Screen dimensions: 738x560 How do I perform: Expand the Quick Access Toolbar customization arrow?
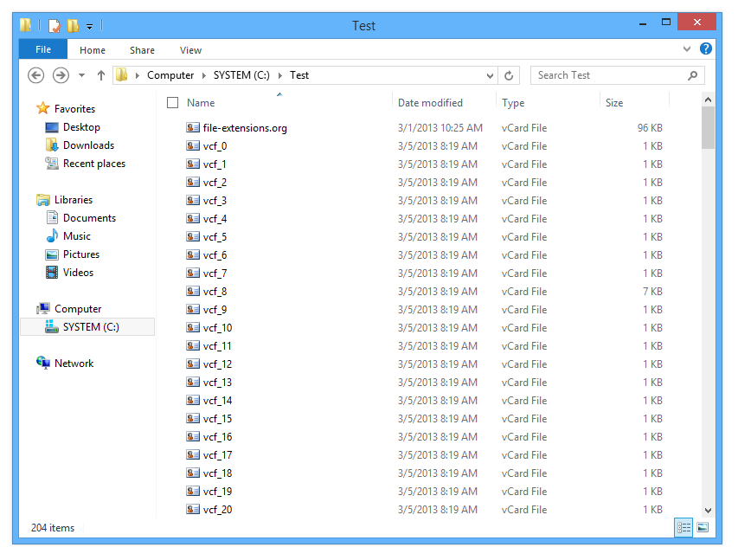[x=89, y=26]
